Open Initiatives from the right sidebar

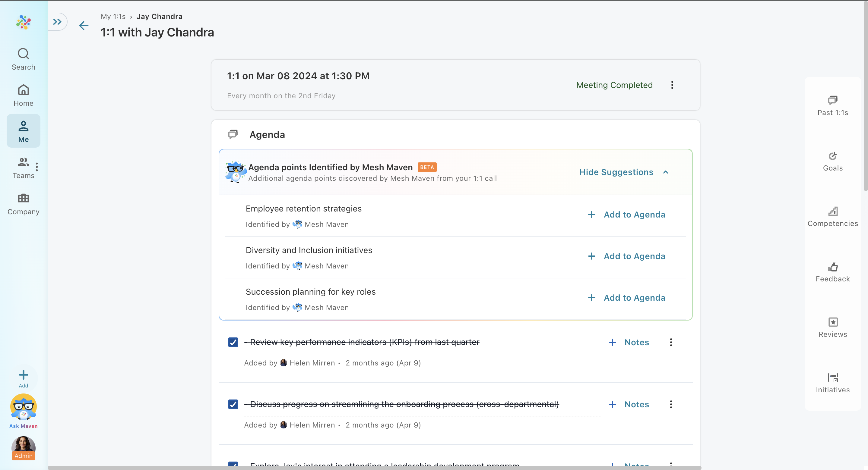(x=832, y=382)
